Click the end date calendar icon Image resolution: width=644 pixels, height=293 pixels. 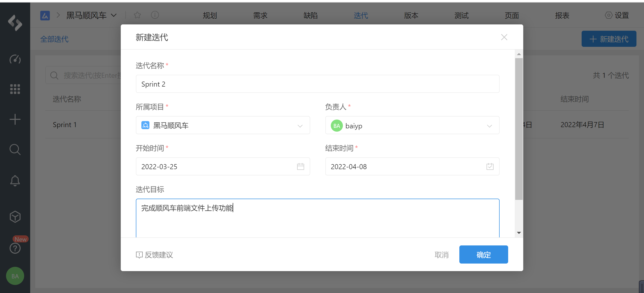click(490, 167)
